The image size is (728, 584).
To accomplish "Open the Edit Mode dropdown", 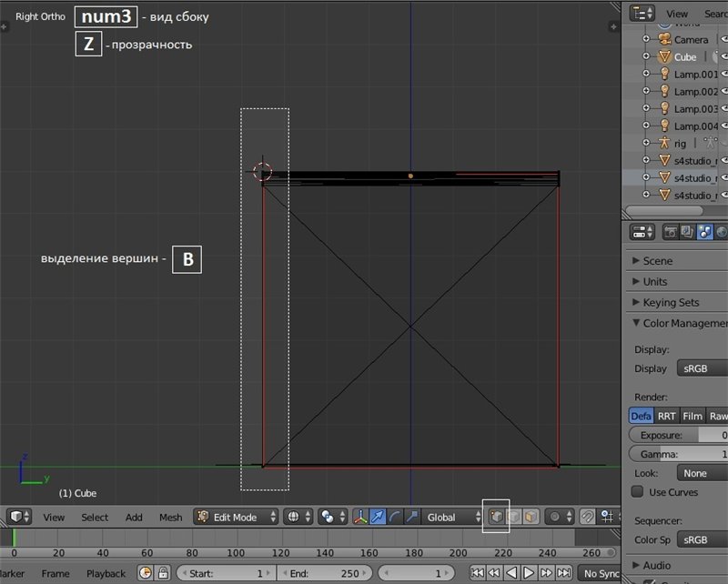I will tap(238, 517).
